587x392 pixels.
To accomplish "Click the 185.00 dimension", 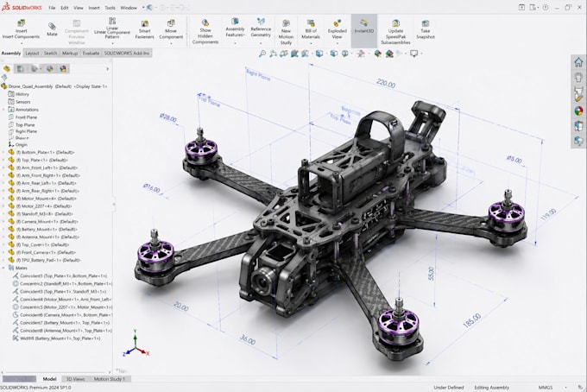I will coord(471,320).
